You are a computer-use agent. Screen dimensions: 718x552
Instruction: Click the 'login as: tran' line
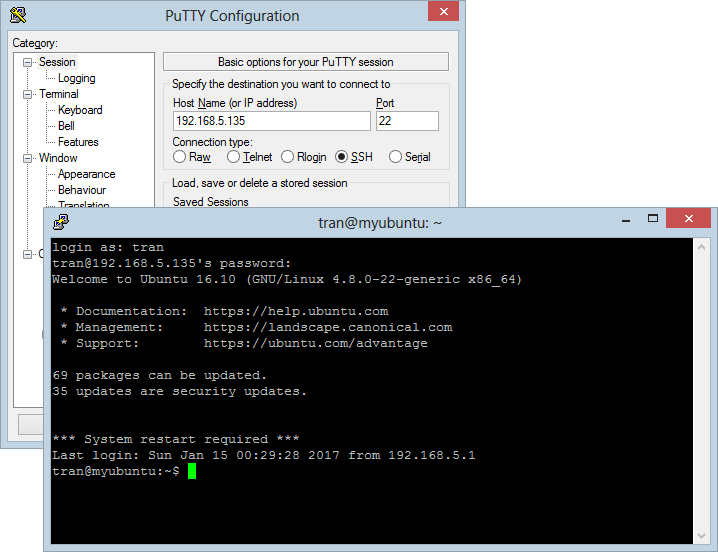pos(108,247)
